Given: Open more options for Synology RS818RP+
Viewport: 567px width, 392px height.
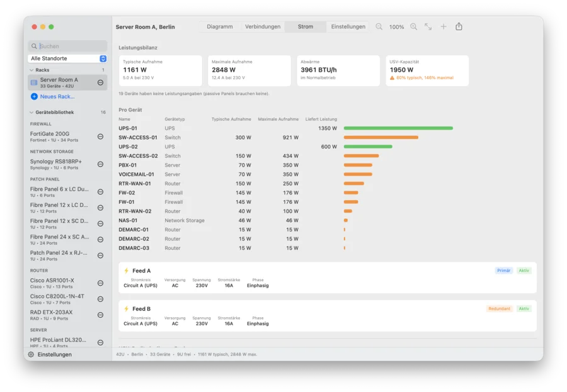Looking at the screenshot, I should [101, 164].
